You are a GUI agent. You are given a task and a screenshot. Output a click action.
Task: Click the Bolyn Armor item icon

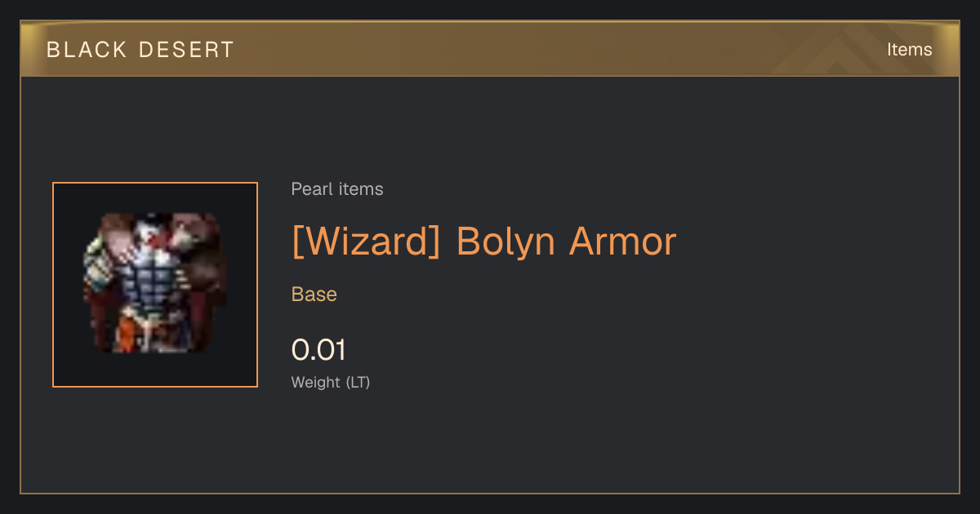(155, 285)
